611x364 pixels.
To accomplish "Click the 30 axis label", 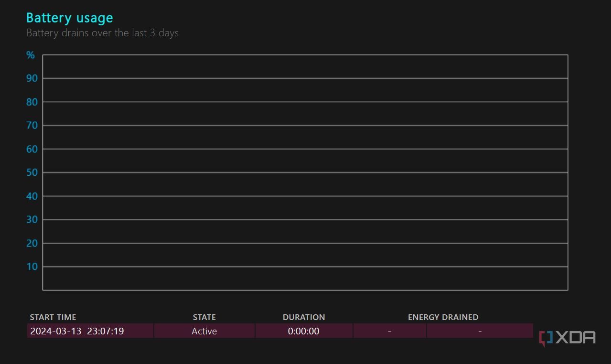I will point(32,220).
